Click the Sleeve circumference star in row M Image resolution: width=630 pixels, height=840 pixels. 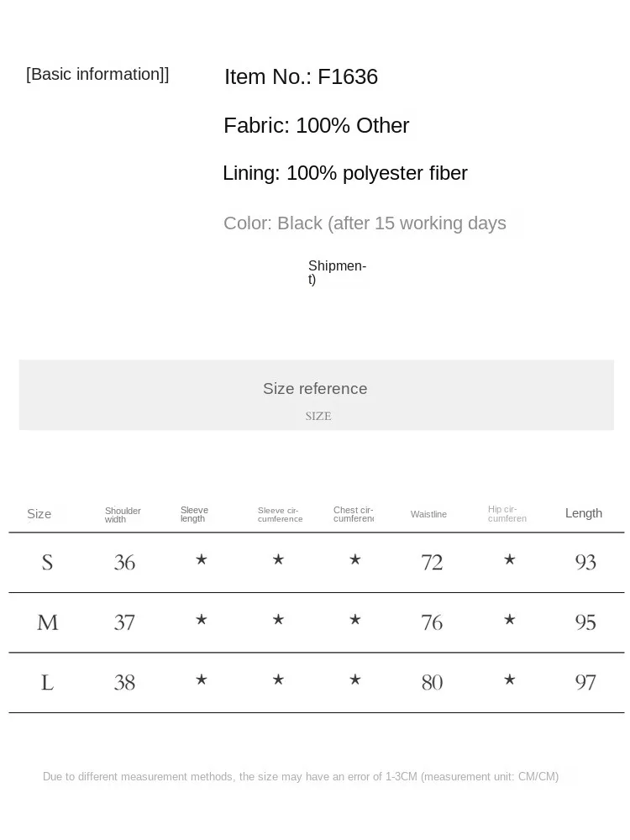[x=278, y=620]
